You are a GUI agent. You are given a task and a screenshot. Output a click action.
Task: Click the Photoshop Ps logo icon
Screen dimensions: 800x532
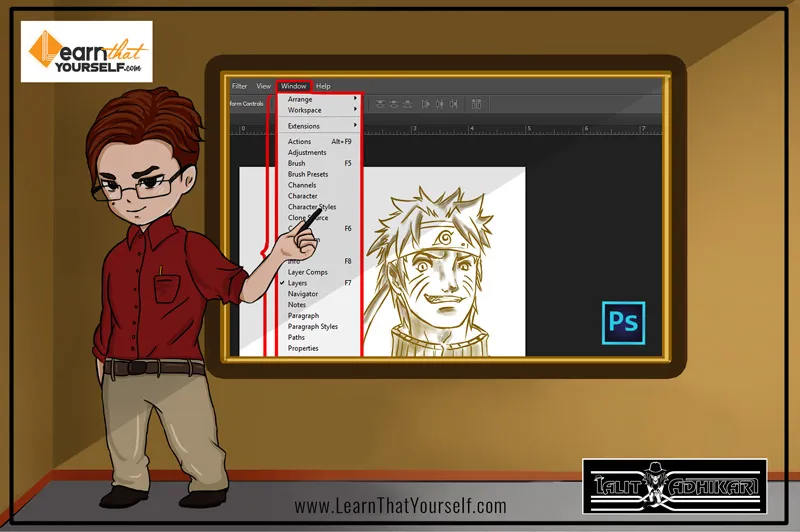624,322
